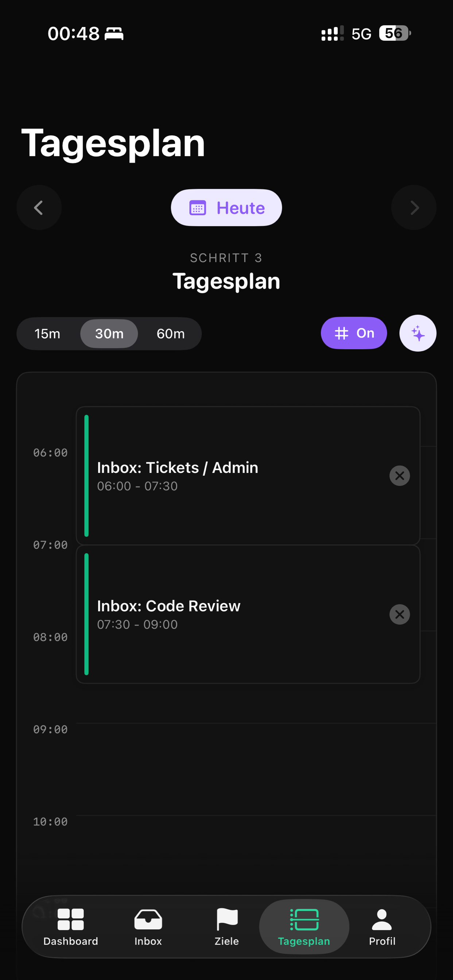This screenshot has width=453, height=980.
Task: Advance to the next day with the right chevron
Action: coord(414,207)
